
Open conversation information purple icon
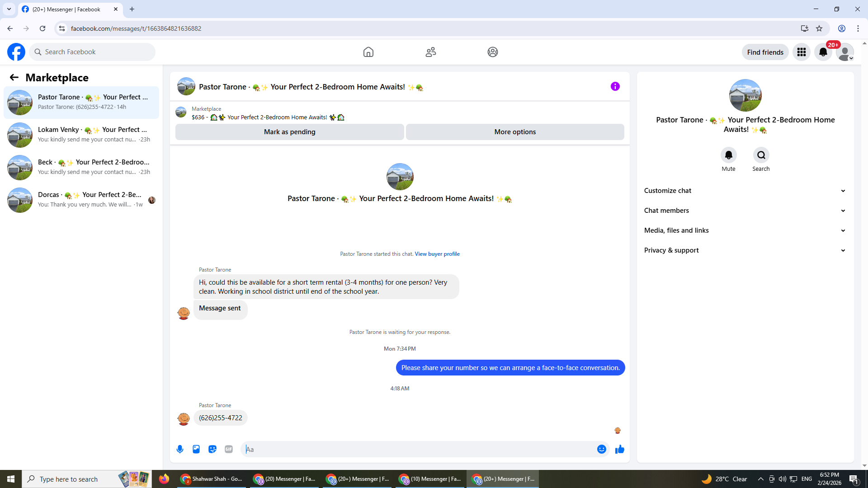(615, 86)
